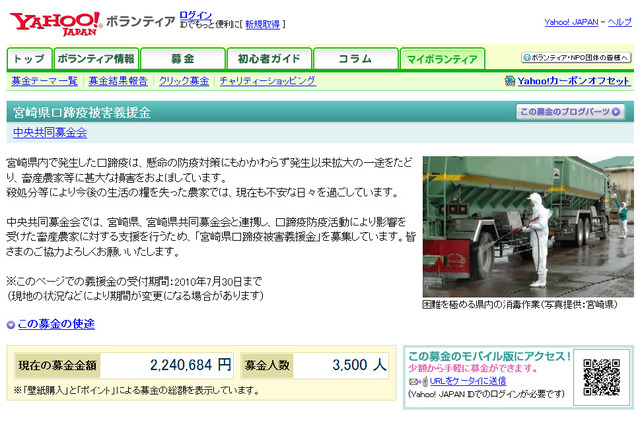Switch to the 募金 tab

[x=183, y=59]
